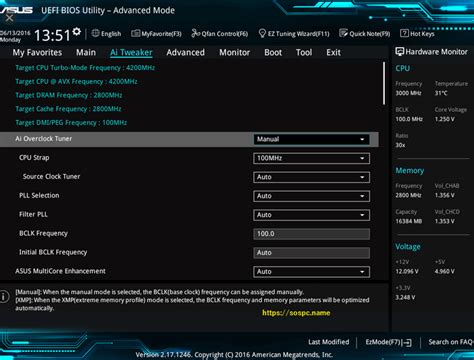The image size is (474, 360).
Task: Click the 16384 MB capacity value
Action: pos(409,221)
